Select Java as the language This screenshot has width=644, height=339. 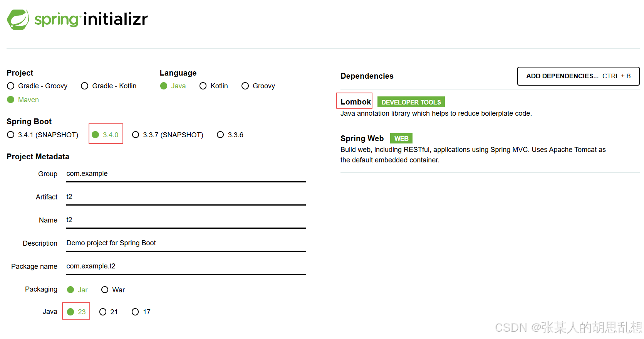pos(173,86)
